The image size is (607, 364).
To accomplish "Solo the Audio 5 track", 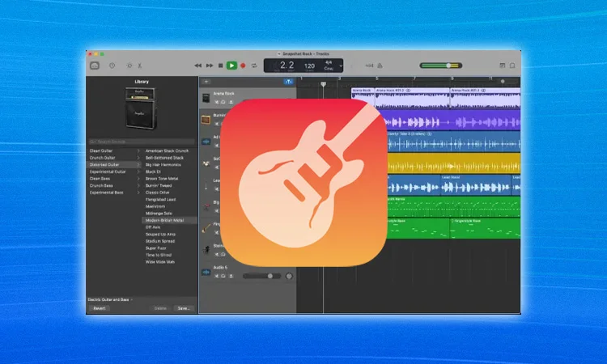I will click(223, 276).
